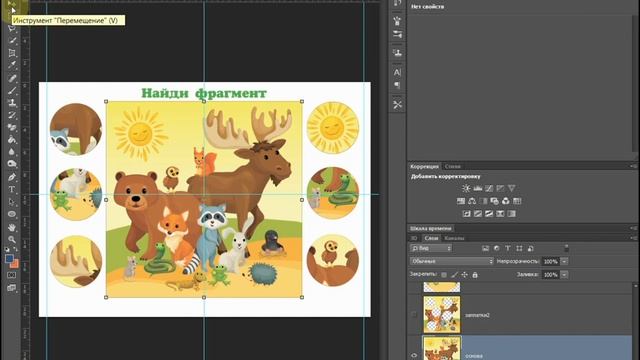Select the Pen tool

[x=12, y=177]
